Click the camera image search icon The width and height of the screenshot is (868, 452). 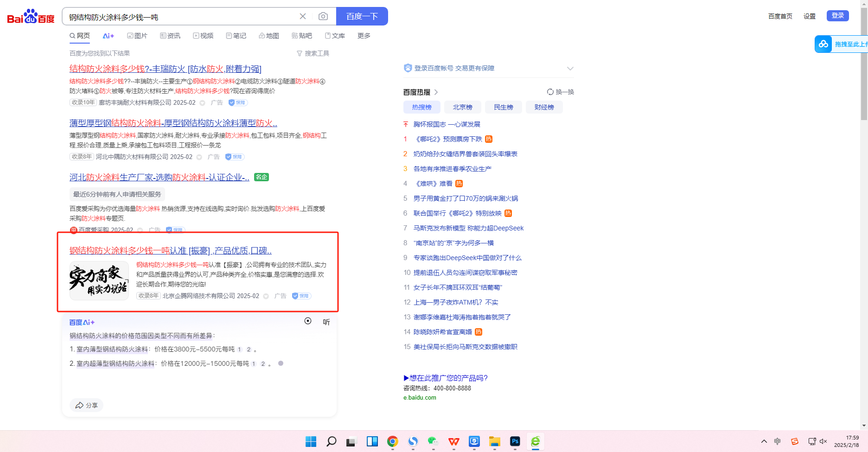(323, 17)
